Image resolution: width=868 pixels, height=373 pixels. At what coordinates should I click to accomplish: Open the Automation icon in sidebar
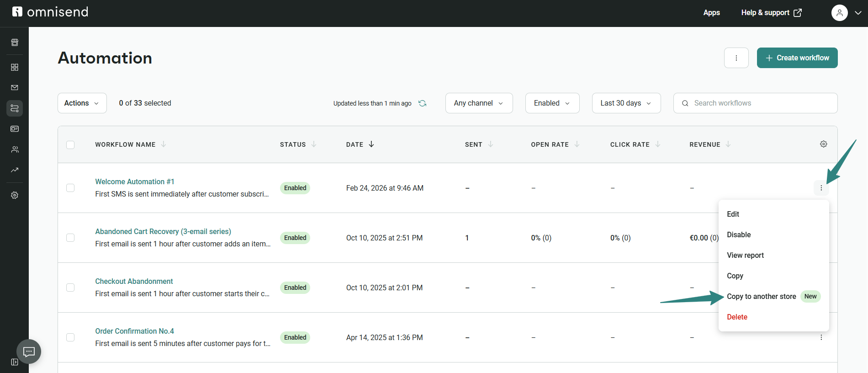click(15, 108)
